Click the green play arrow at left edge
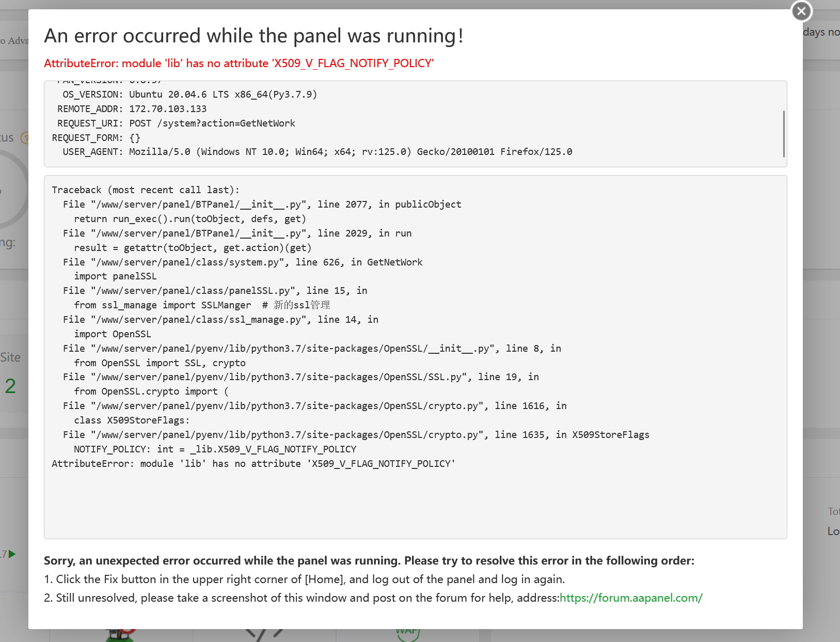Image resolution: width=840 pixels, height=642 pixels. [x=12, y=554]
